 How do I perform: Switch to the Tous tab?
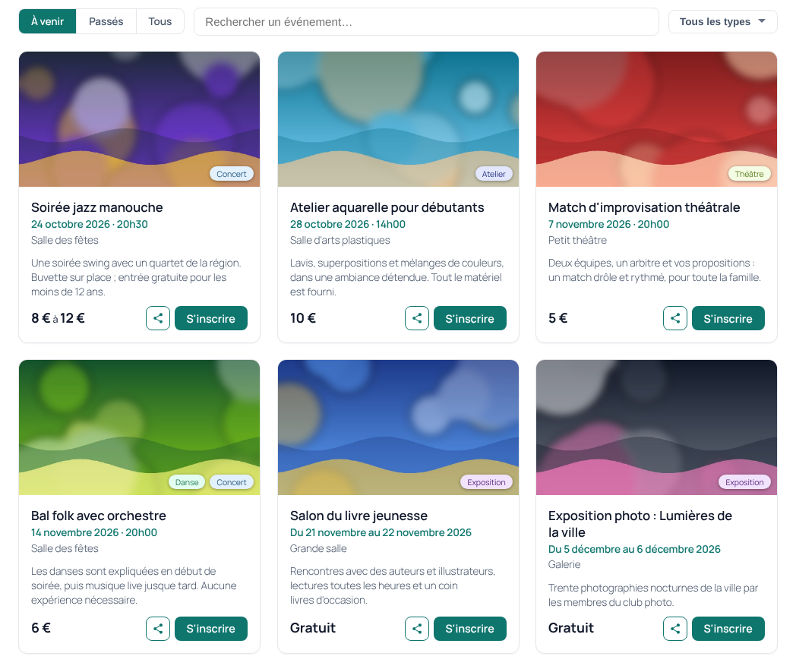coord(160,21)
